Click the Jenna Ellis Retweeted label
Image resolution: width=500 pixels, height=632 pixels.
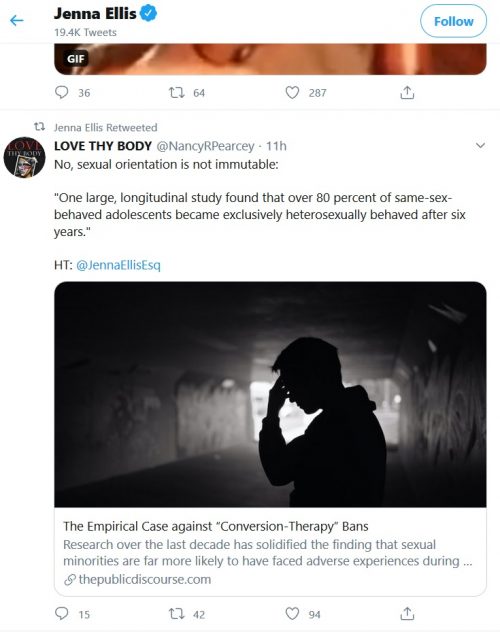coord(106,128)
